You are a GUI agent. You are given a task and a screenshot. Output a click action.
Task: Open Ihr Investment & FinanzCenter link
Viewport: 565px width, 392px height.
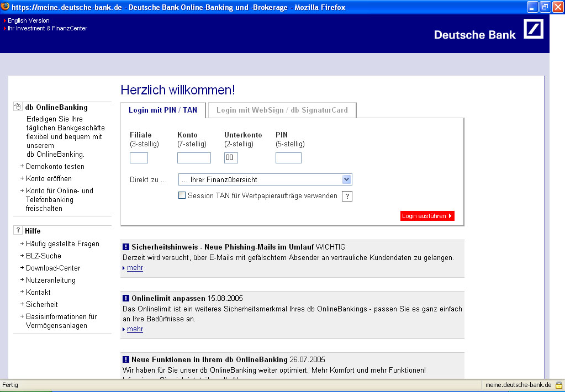[47, 28]
